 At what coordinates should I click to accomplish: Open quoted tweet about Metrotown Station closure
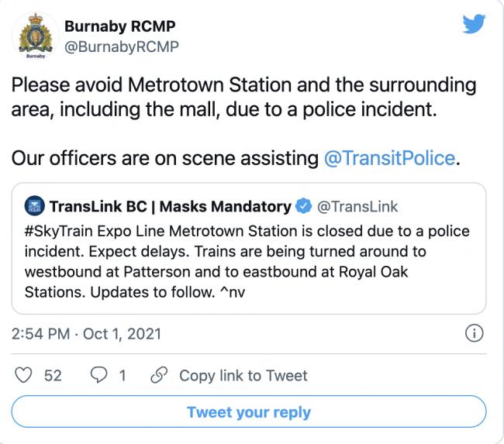249,248
